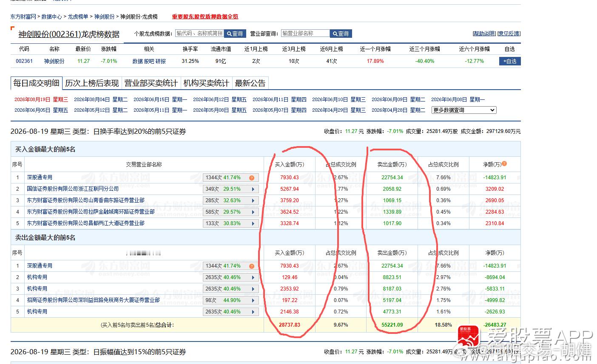Open stock code 002361 link
The width and height of the screenshot is (597, 364).
[x=24, y=61]
